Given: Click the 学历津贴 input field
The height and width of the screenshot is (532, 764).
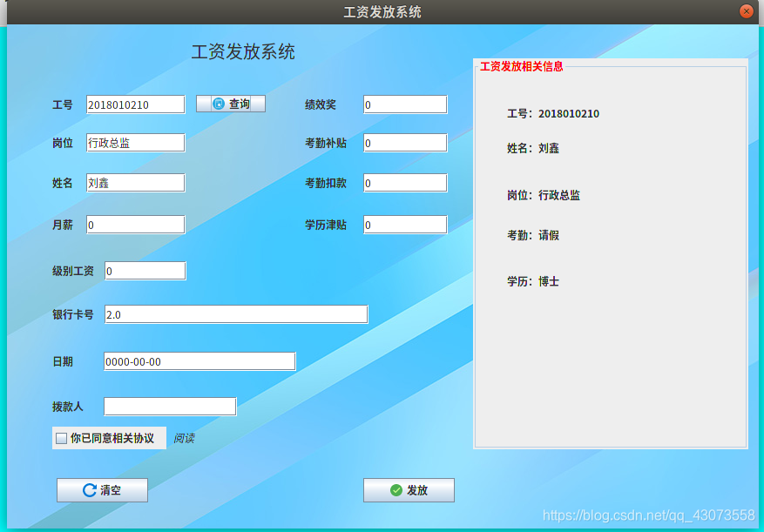Looking at the screenshot, I should pyautogui.click(x=405, y=225).
